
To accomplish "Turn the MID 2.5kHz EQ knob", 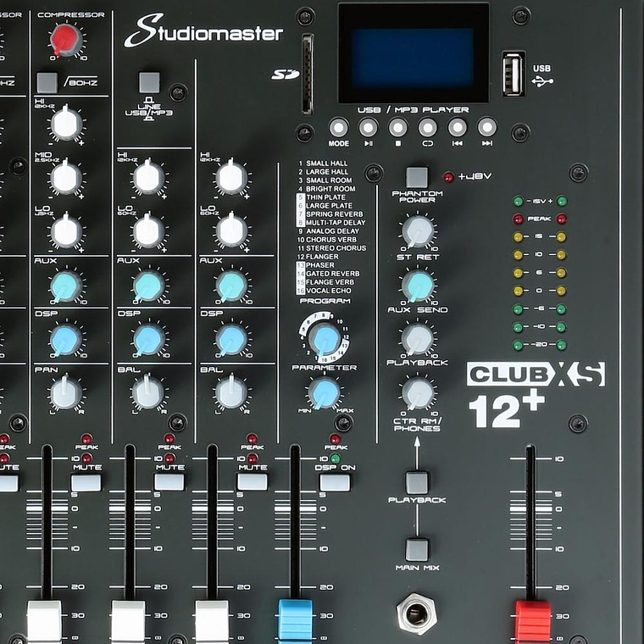I will click(x=66, y=178).
